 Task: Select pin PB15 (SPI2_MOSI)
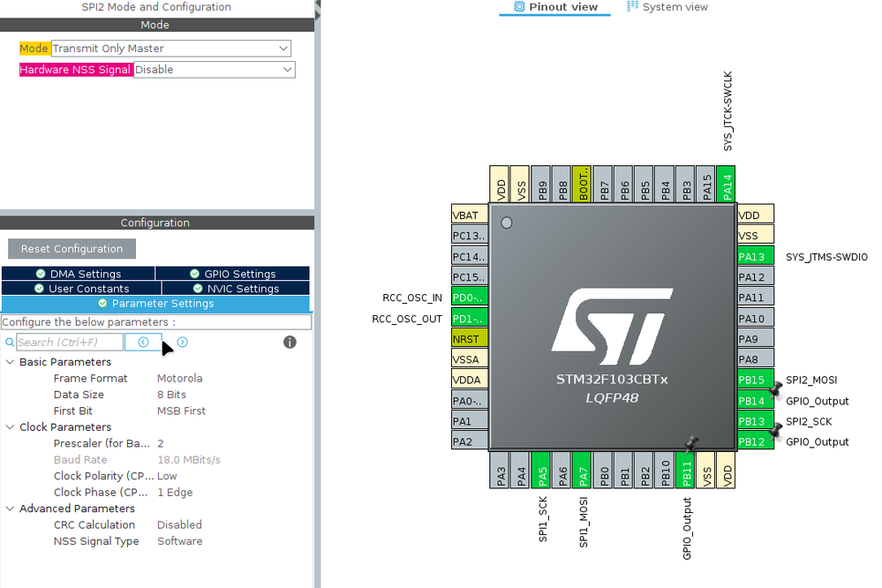point(756,380)
